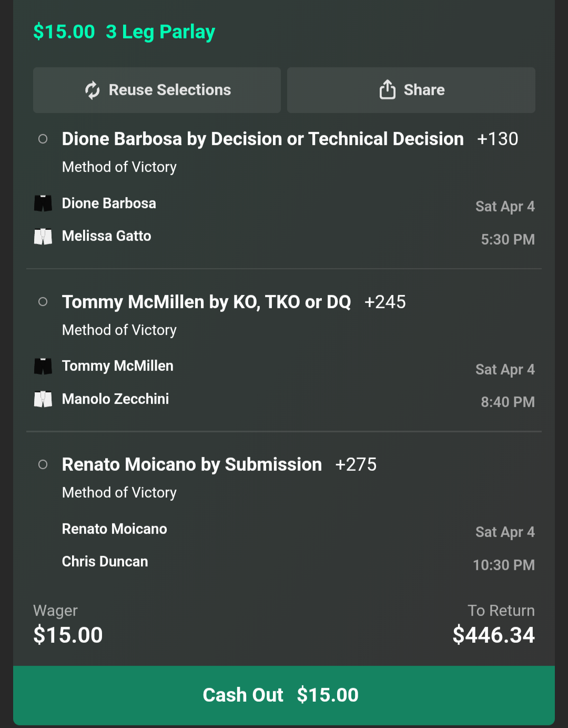
Task: Click status circle beside Tommy McMillen leg
Action: click(43, 302)
